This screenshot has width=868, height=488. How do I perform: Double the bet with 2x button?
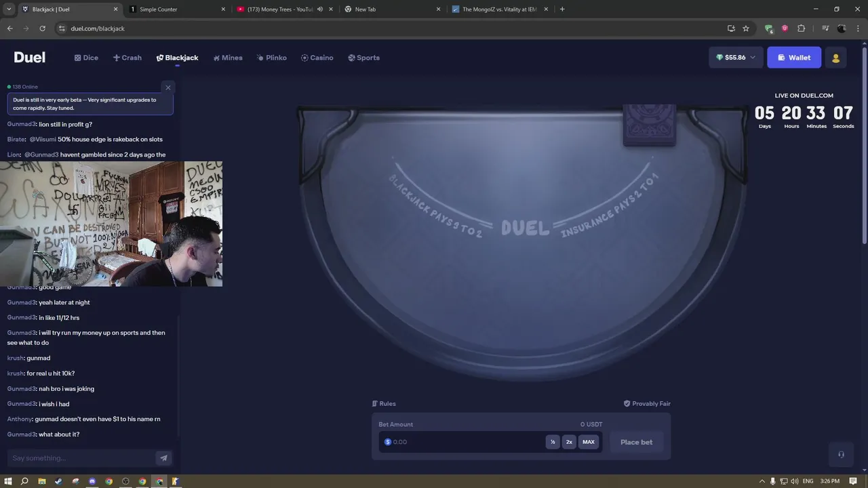click(569, 442)
